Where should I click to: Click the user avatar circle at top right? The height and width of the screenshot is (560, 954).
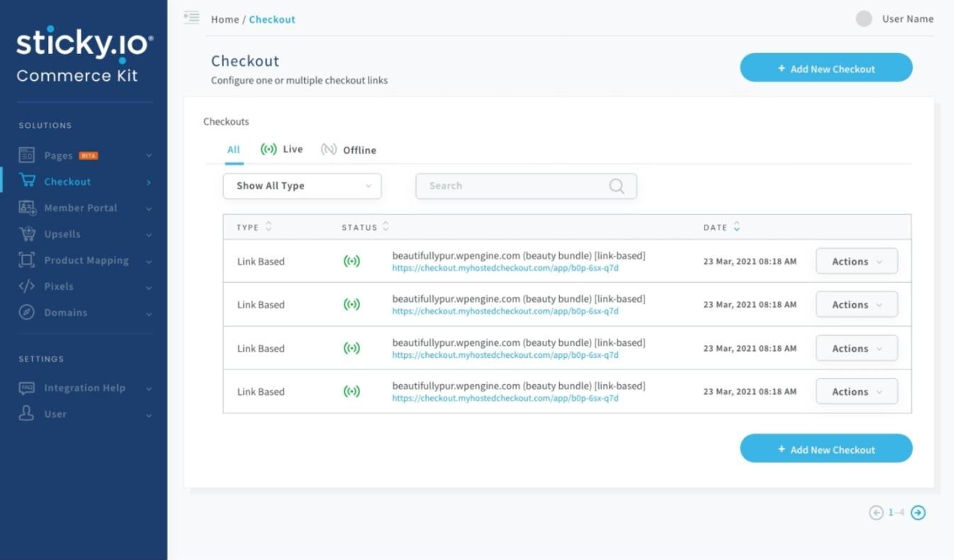[864, 19]
